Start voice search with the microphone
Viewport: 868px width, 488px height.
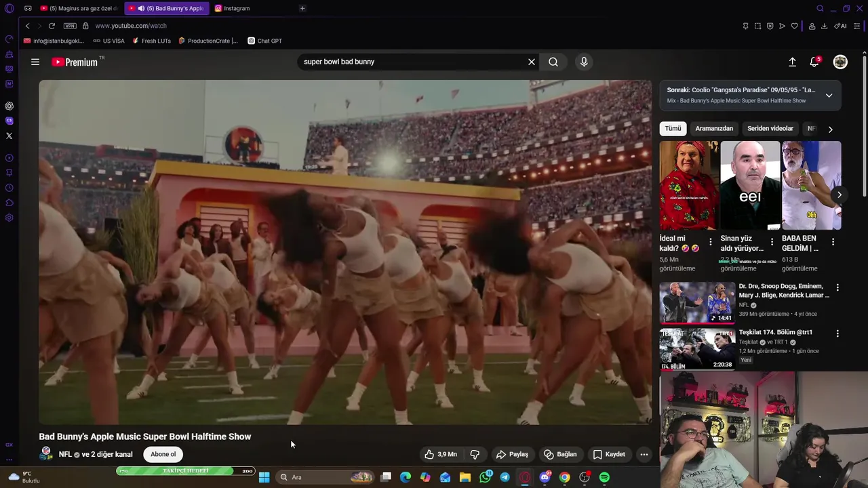[x=584, y=62]
